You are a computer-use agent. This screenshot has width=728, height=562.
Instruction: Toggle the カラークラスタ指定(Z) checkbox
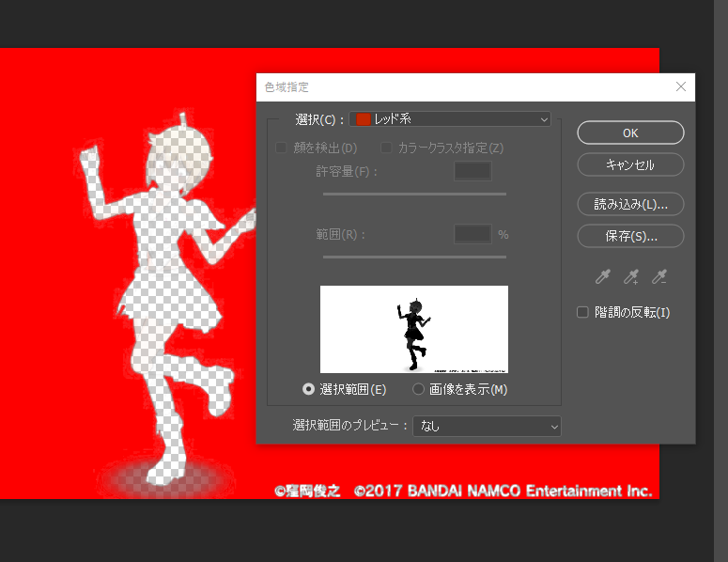386,148
